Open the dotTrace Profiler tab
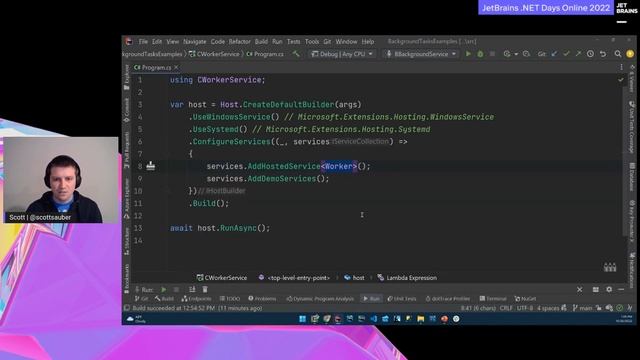Image resolution: width=640 pixels, height=360 pixels. coord(448,299)
